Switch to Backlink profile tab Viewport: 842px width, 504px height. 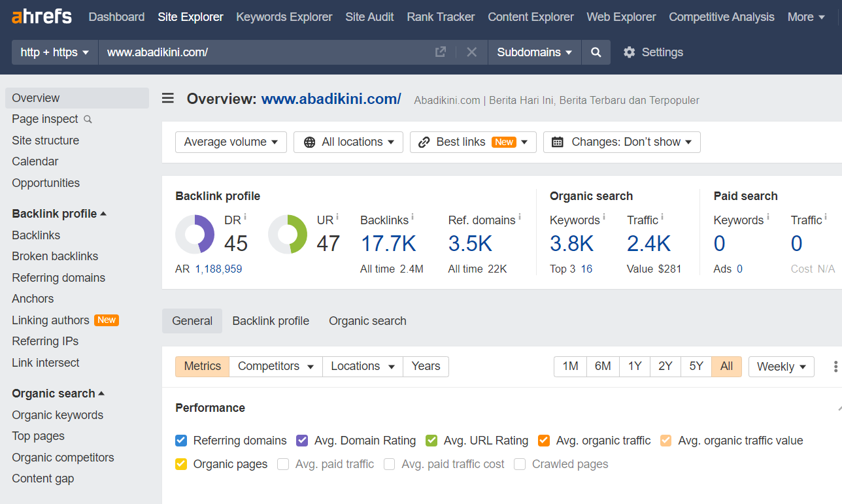[x=271, y=321]
